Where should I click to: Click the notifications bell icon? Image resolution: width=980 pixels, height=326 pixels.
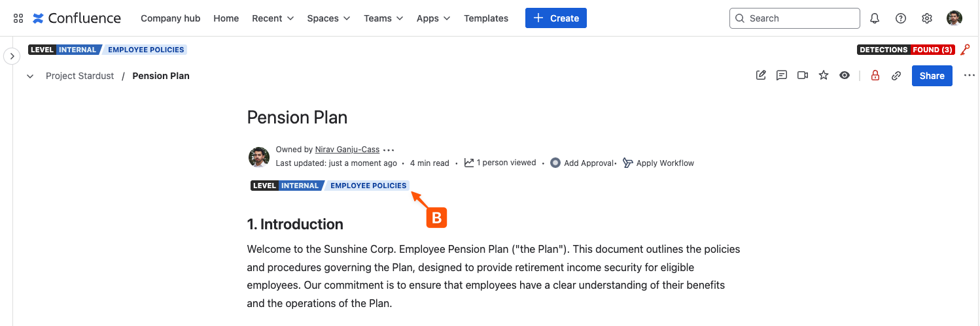point(875,18)
